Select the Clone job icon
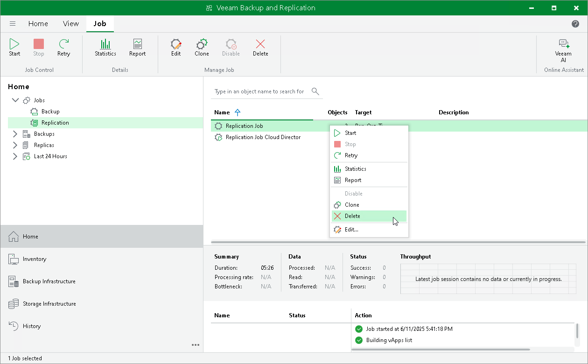Viewport: 588px width, 364px height. [x=202, y=47]
